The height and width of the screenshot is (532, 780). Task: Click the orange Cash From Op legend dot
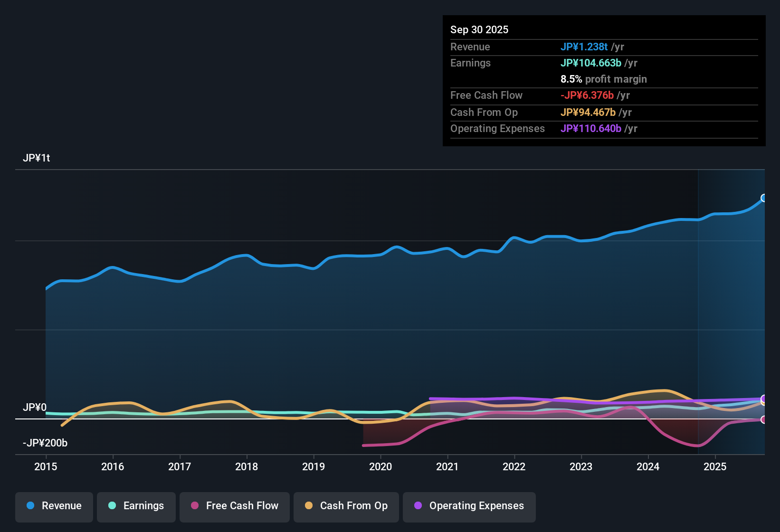tap(308, 506)
